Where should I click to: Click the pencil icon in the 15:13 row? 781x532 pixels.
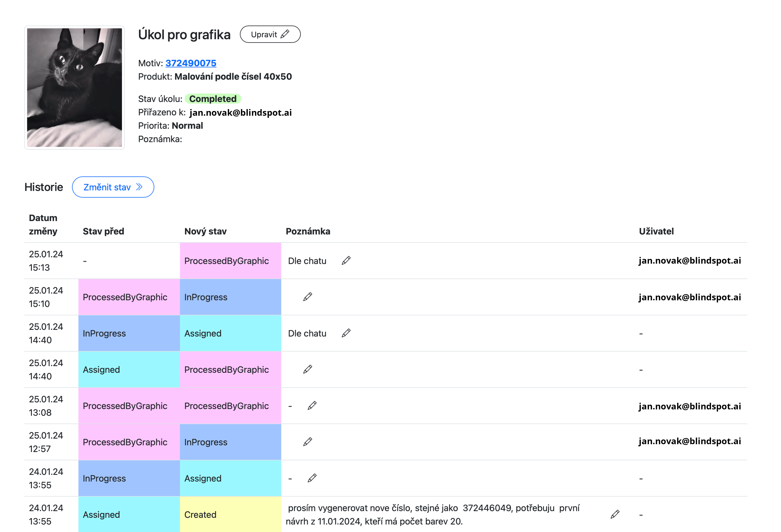(346, 261)
